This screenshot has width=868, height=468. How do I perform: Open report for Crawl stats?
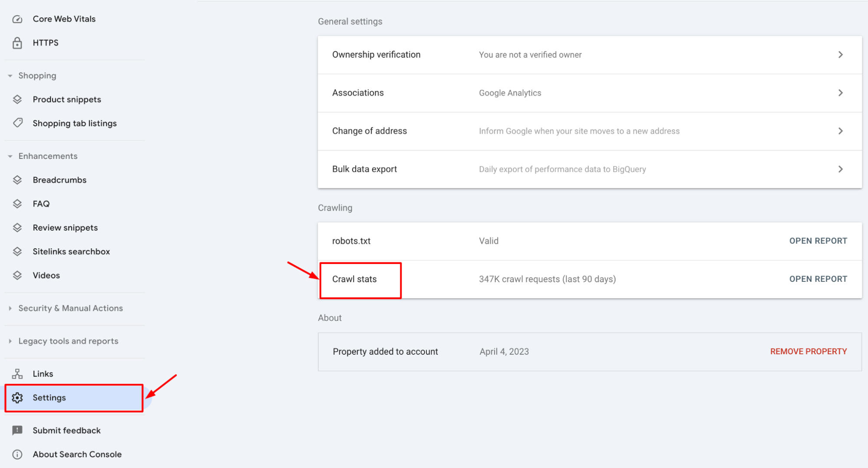(x=818, y=279)
